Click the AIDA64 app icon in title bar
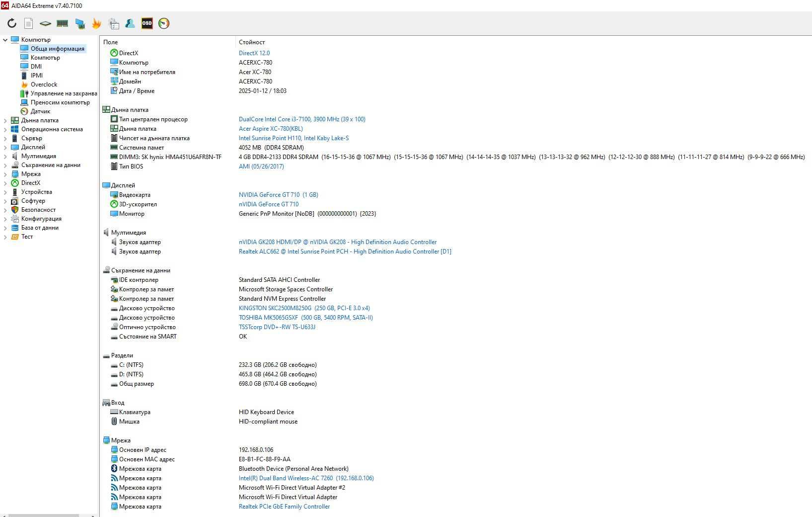This screenshot has width=812, height=517. click(4, 5)
